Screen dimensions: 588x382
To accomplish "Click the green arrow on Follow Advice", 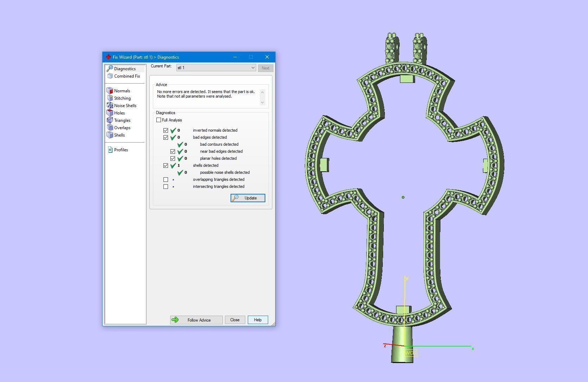I will coord(175,320).
